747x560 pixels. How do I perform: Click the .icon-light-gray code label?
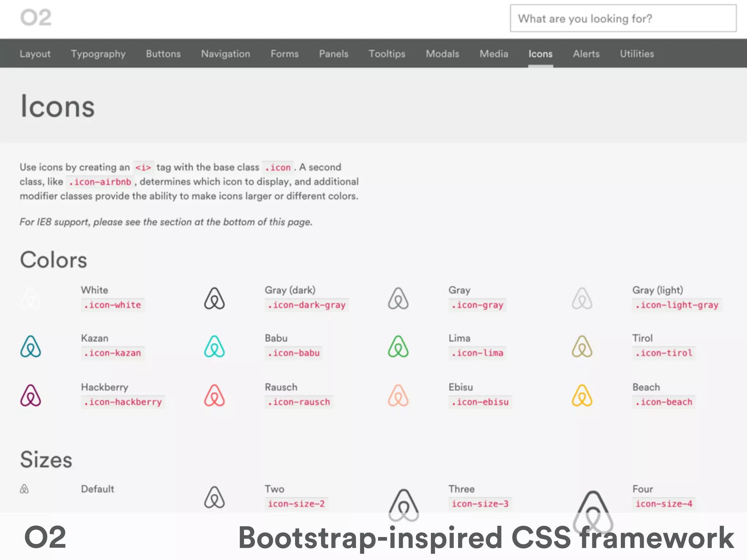point(677,305)
